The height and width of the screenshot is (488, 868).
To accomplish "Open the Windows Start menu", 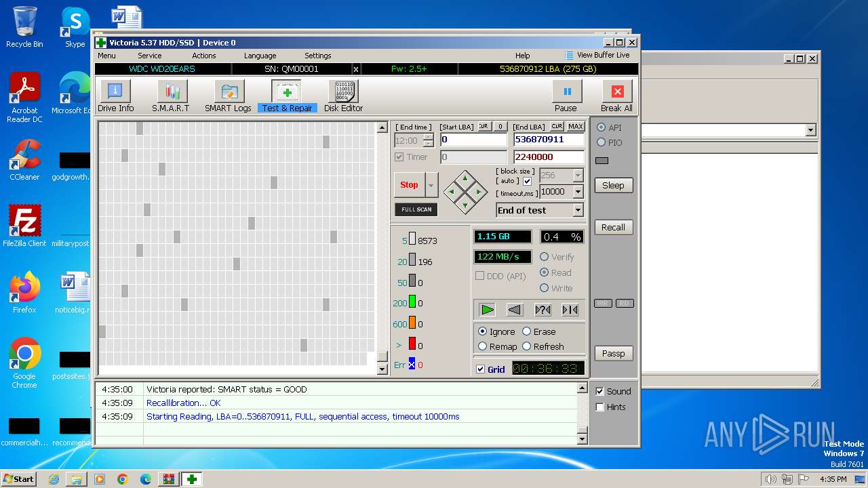I will point(19,479).
